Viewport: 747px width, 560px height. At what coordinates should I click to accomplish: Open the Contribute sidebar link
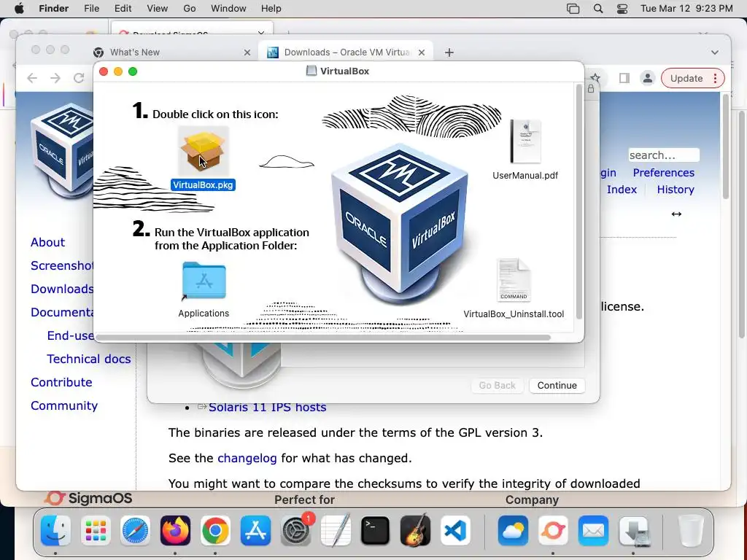coord(61,382)
